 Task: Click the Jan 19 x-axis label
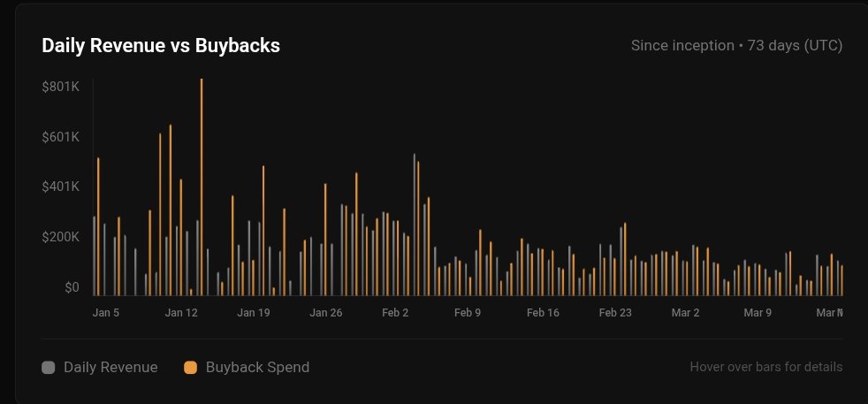tap(254, 313)
